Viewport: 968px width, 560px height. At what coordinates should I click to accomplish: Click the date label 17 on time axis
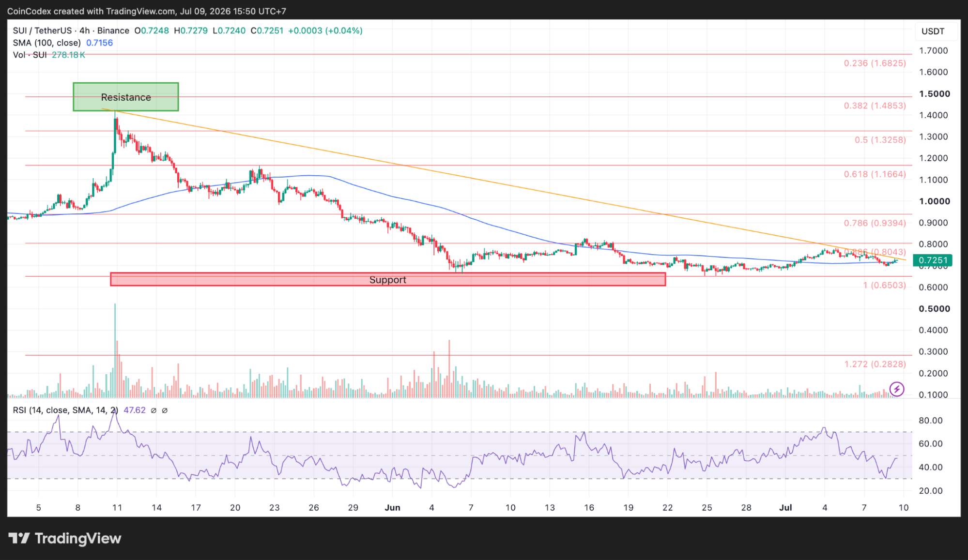tap(196, 508)
